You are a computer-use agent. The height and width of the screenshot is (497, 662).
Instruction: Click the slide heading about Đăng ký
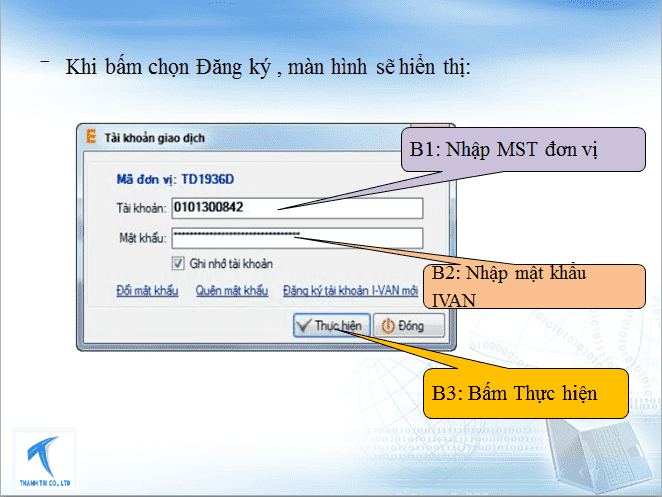(x=267, y=68)
